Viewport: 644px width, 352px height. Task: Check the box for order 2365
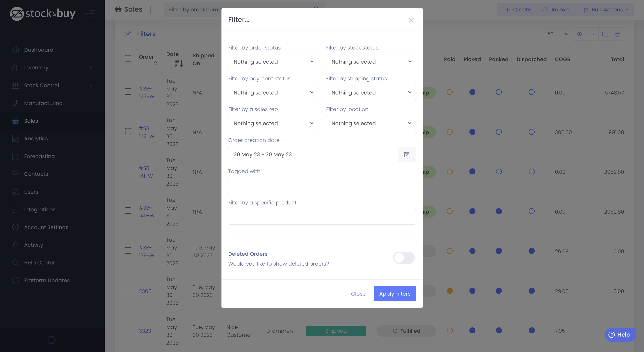pyautogui.click(x=128, y=290)
